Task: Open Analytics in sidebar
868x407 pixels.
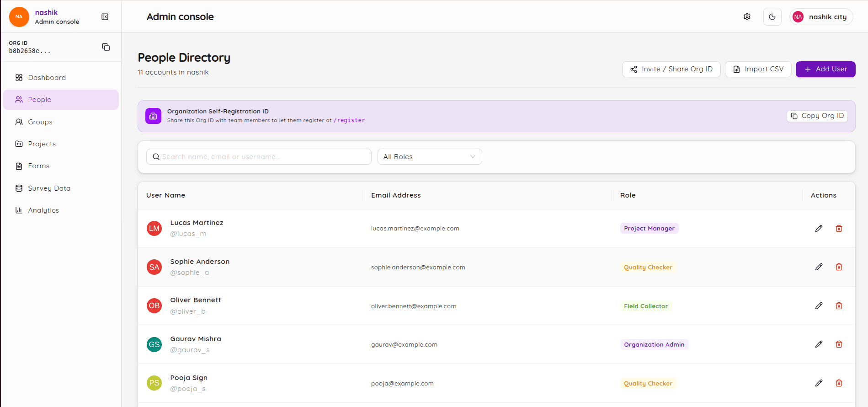Action: click(x=61, y=210)
